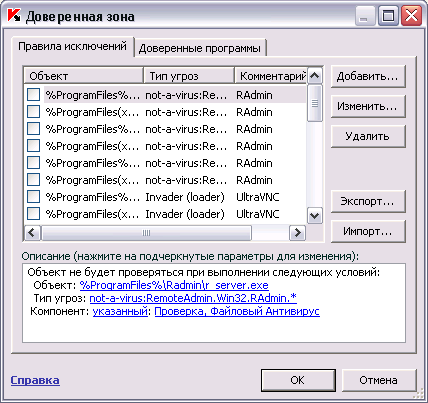Enable the %ProgramFiles(x… UltraVNC rule checkbox
The image size is (428, 403).
pyautogui.click(x=33, y=214)
